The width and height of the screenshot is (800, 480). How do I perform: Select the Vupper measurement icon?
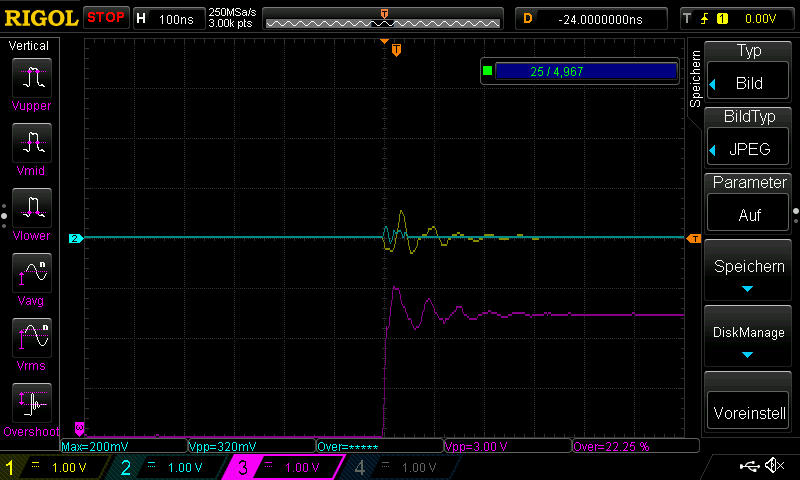(32, 76)
